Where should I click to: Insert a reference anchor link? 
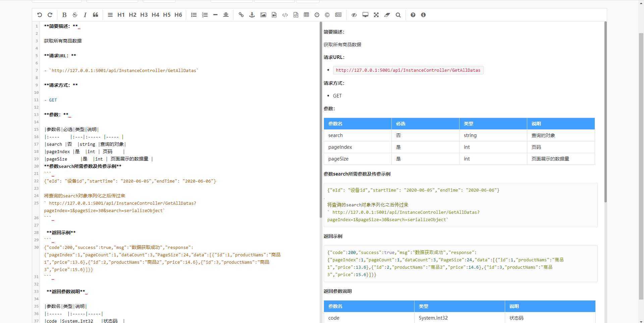click(x=252, y=15)
